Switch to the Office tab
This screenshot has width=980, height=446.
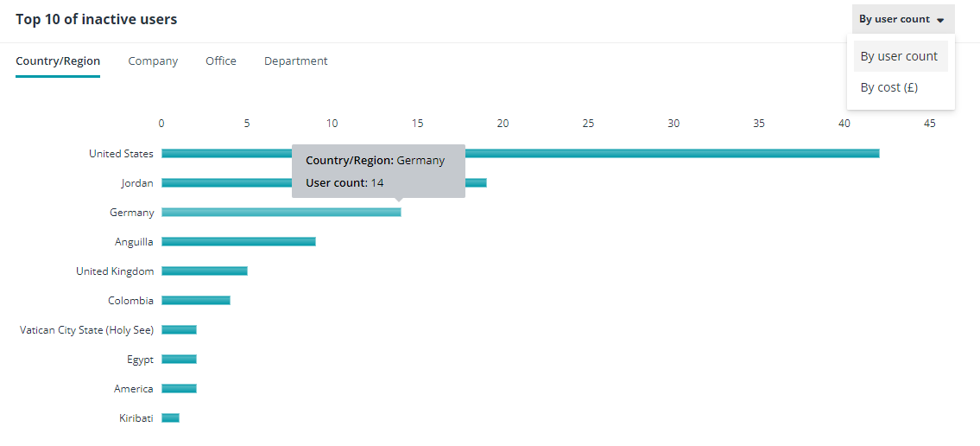pos(221,61)
